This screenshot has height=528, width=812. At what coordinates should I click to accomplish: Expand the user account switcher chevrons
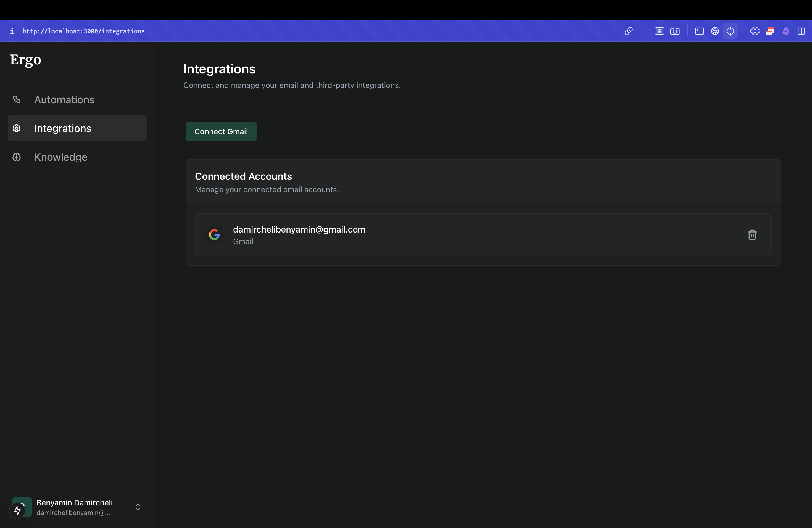pos(138,507)
